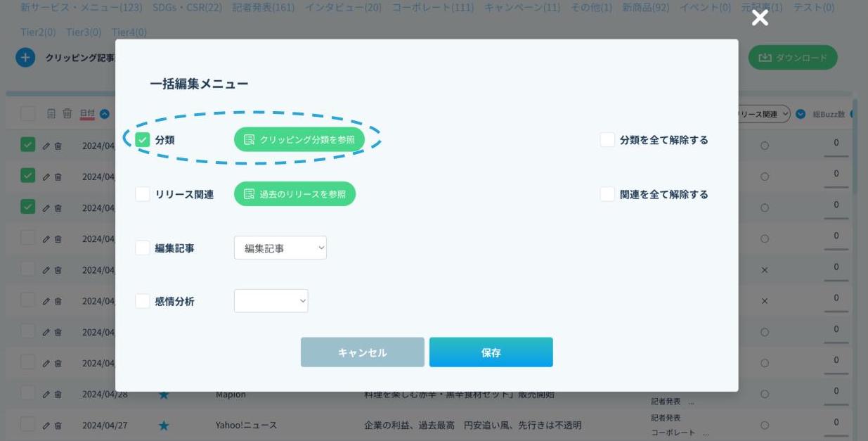Expand the empty 感情分析 dropdown
Image resolution: width=868 pixels, height=441 pixels.
tap(271, 301)
